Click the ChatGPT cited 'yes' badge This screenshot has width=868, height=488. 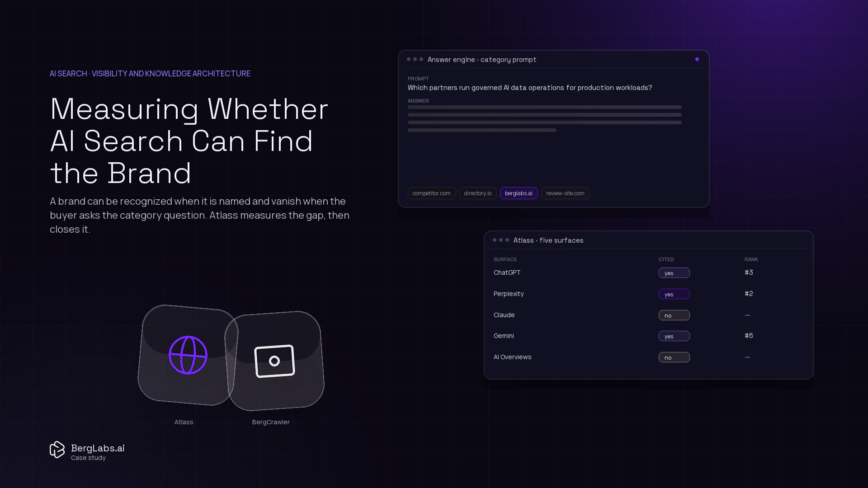pos(674,273)
